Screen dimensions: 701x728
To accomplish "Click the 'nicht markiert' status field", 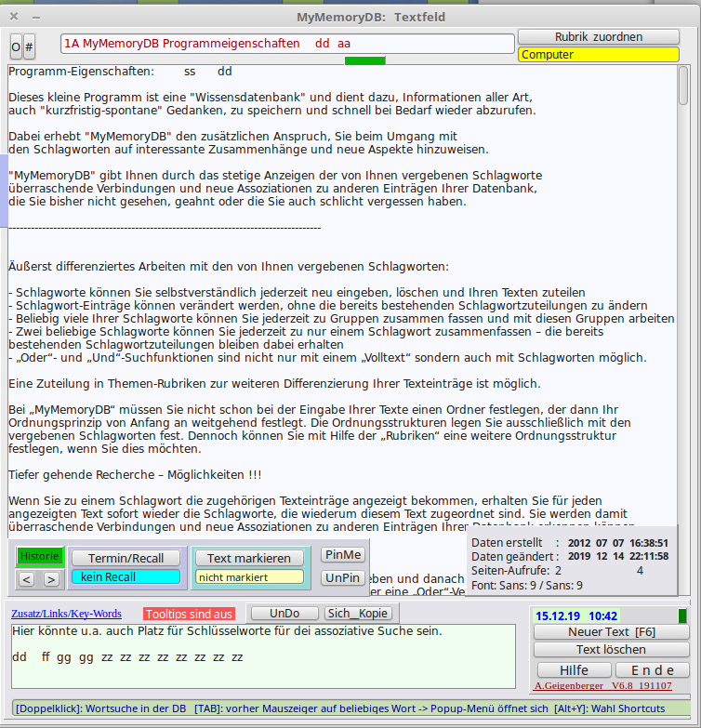I will point(249,577).
